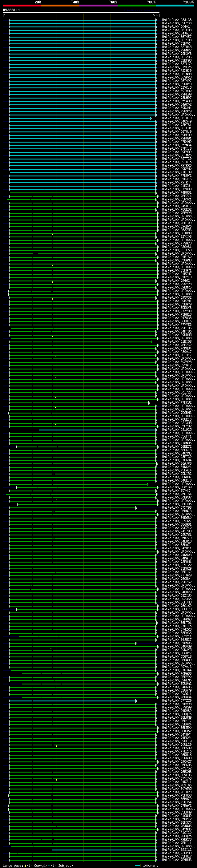Screen dimensions: 197x868
Task: Select hit label UniRef100_P47838
Action: click(x=176, y=318)
